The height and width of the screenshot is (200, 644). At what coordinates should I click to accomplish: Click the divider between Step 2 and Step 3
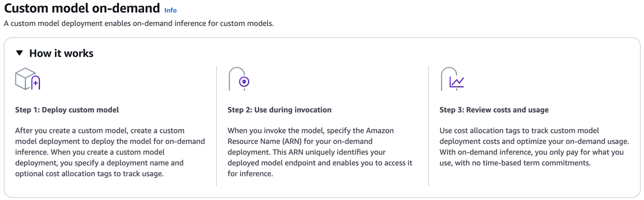click(x=429, y=126)
